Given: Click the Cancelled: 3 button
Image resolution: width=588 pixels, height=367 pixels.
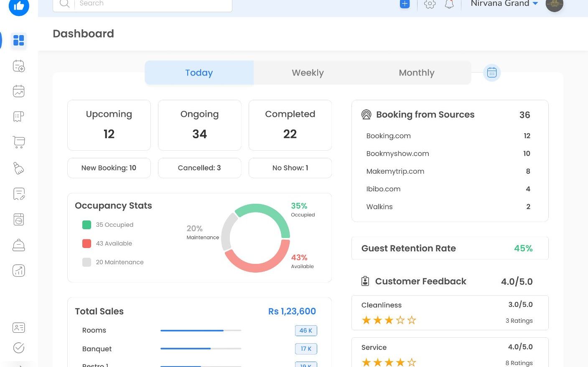Looking at the screenshot, I should click(x=199, y=168).
